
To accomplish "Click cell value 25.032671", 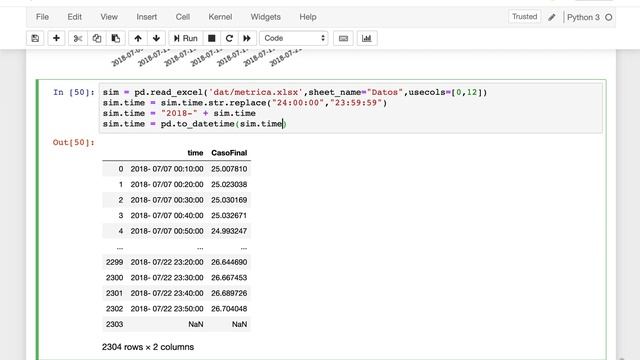I will coord(229,216).
